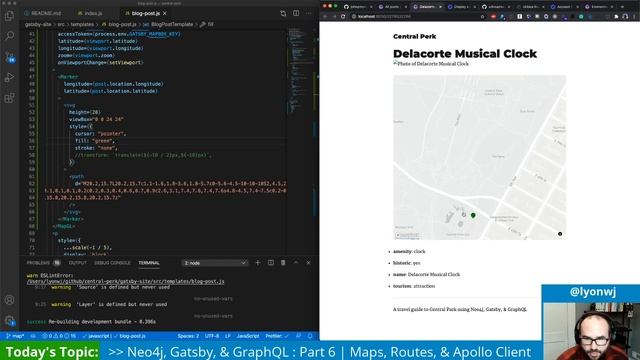This screenshot has height=360, width=640.
Task: Click templates in the breadcrumb path
Action: click(x=82, y=24)
